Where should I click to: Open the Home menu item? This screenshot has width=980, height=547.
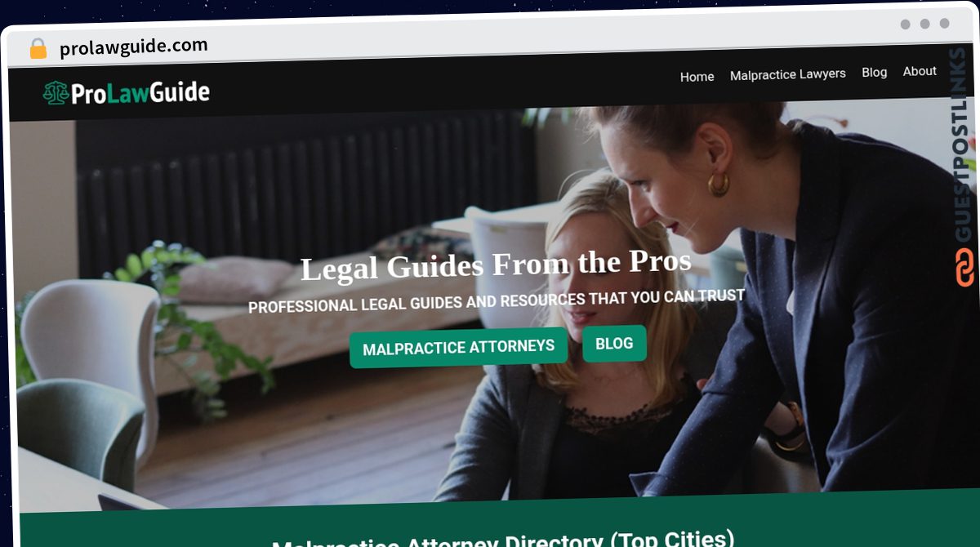697,77
